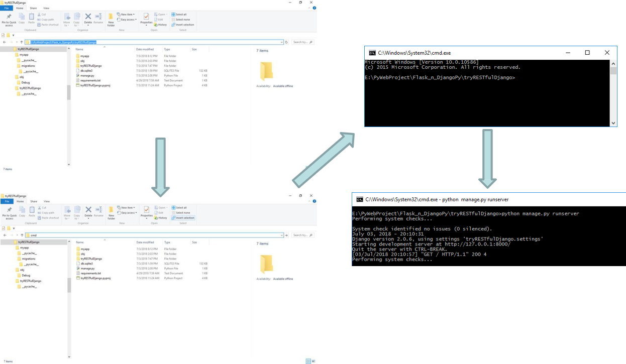The width and height of the screenshot is (626, 364).
Task: Expand address history dropdown in cmd-address Explorer
Action: click(282, 235)
